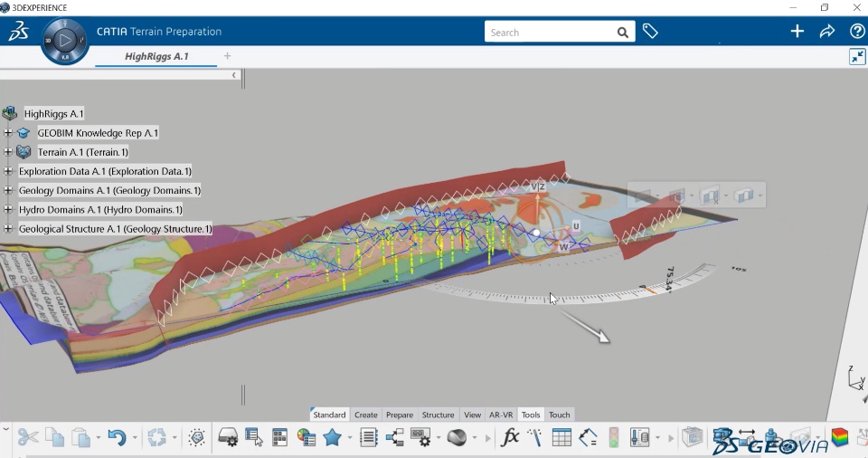Switch to the Prepare toolbar tab
This screenshot has width=868, height=458.
click(x=400, y=415)
